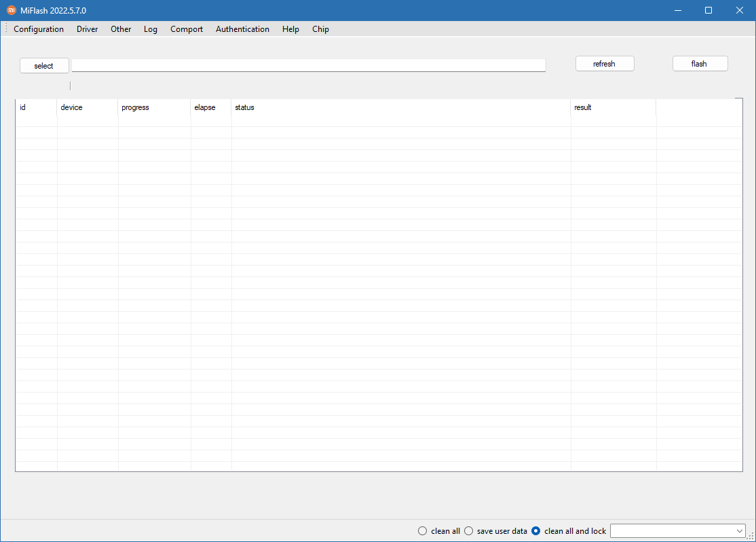756x542 pixels.
Task: Open the Chip menu
Action: point(320,29)
